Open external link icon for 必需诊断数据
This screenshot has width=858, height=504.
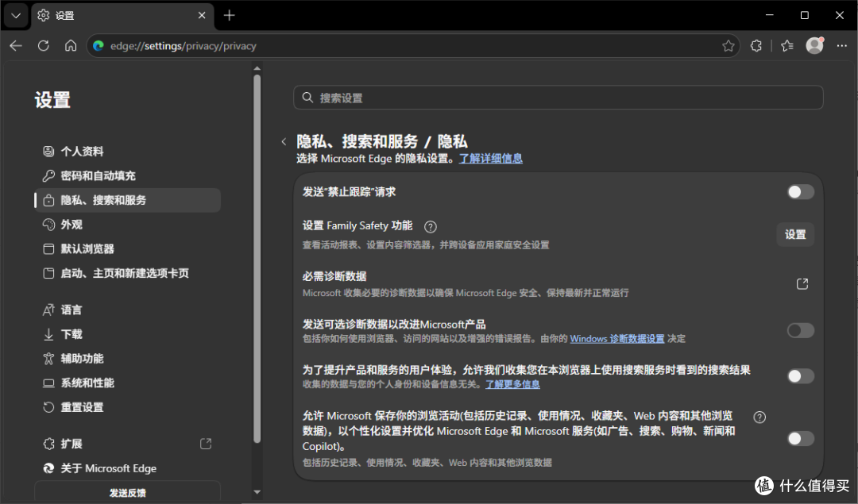coord(802,283)
